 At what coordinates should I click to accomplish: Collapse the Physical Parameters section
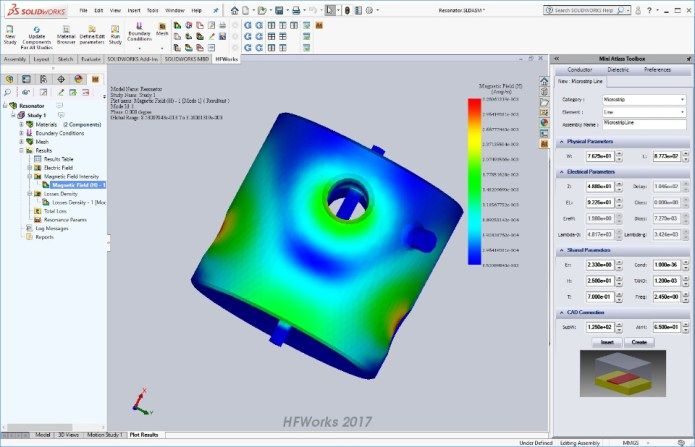pyautogui.click(x=562, y=141)
